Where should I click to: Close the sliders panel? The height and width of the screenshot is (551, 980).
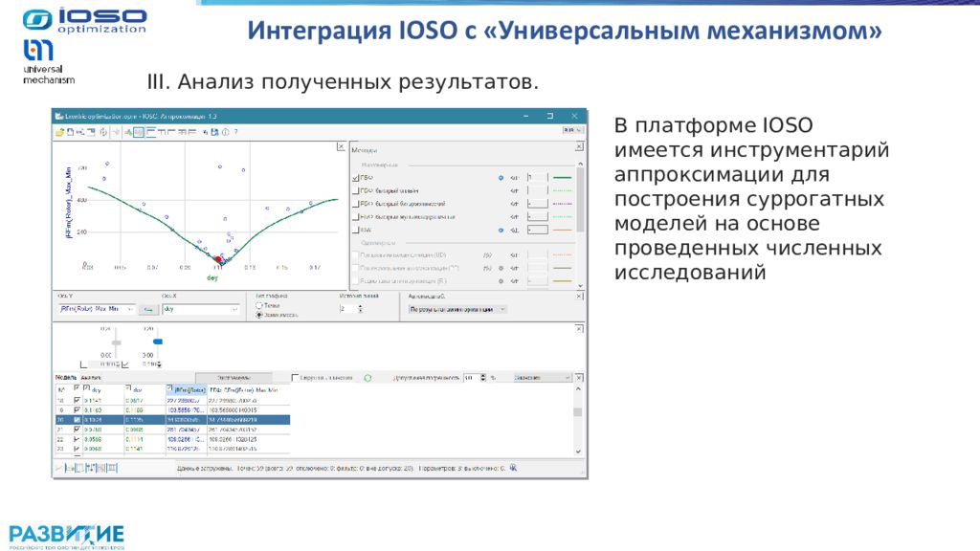[579, 329]
